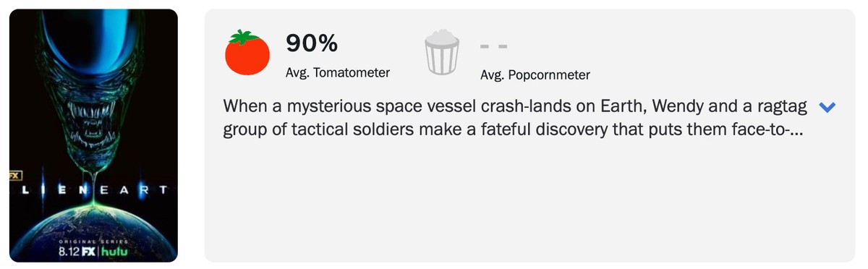868x269 pixels.
Task: Click the hulu logo on the poster
Action: click(x=115, y=252)
